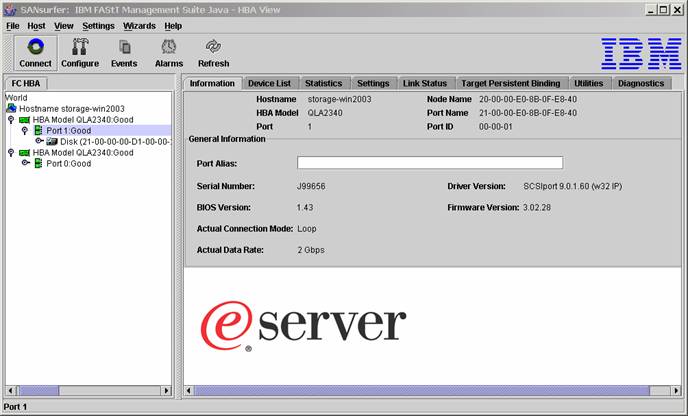The image size is (688, 416).
Task: Open the Wizards menu
Action: click(139, 26)
